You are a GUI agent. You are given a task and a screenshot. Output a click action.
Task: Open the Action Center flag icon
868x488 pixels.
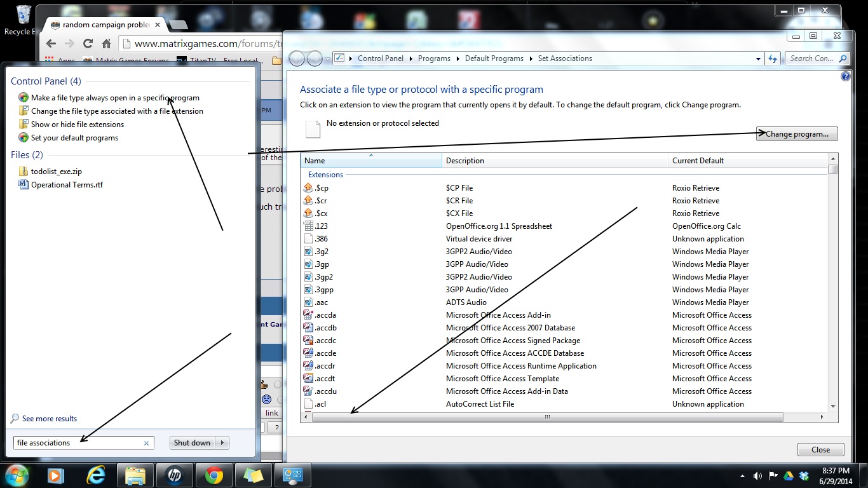pos(773,476)
